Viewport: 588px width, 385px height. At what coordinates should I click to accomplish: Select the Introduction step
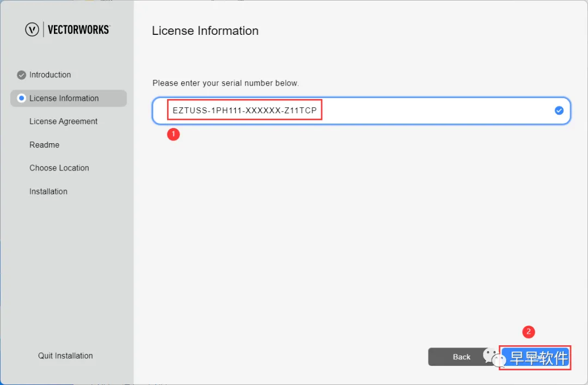pyautogui.click(x=50, y=75)
